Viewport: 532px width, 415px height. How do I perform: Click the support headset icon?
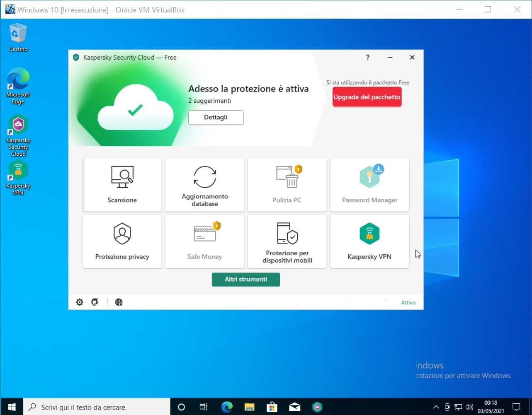[x=95, y=302]
